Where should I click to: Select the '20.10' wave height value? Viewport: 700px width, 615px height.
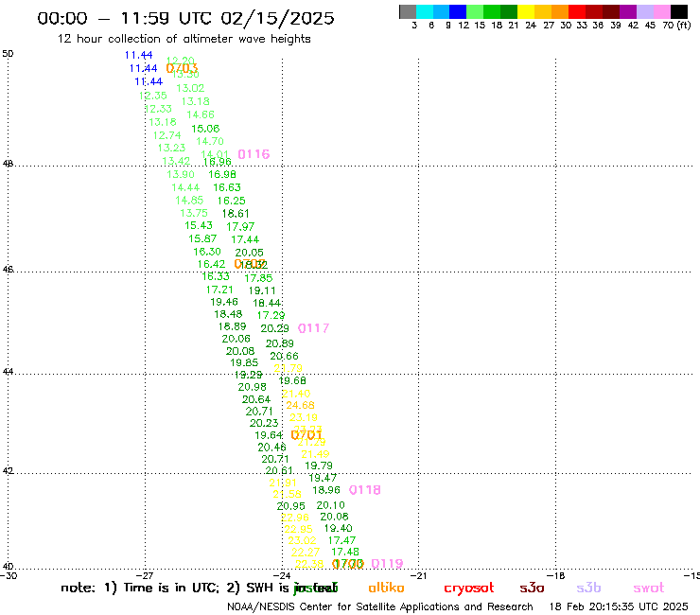coord(330,505)
